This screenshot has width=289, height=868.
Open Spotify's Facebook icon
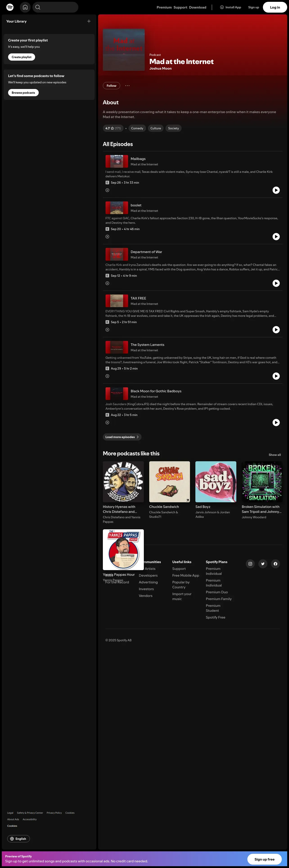tap(275, 564)
